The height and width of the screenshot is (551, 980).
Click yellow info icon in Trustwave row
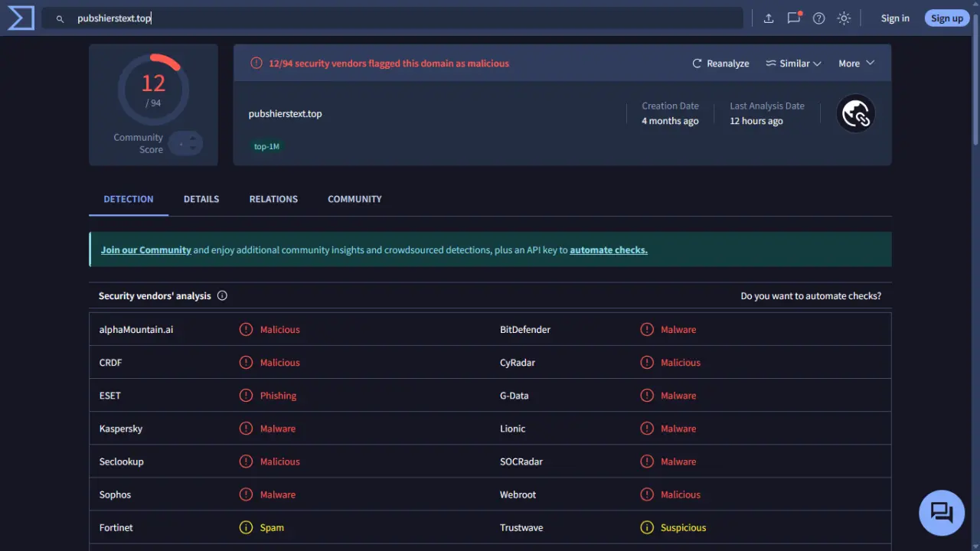[x=647, y=527]
